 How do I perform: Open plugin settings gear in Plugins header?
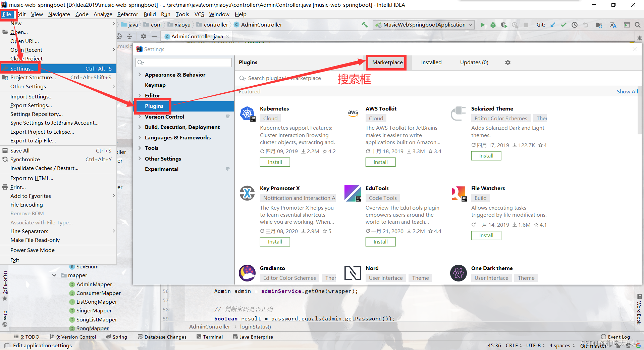coord(508,62)
